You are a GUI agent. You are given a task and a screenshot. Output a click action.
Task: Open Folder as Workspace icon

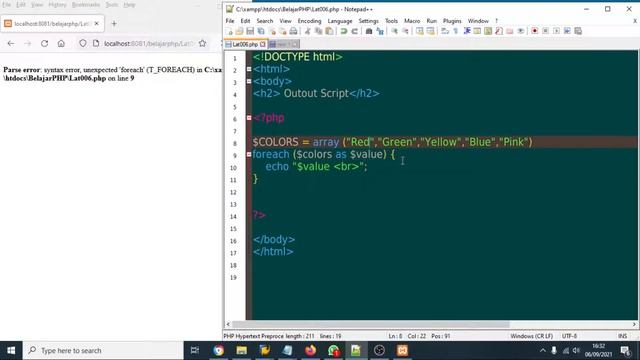pyautogui.click(x=510, y=31)
